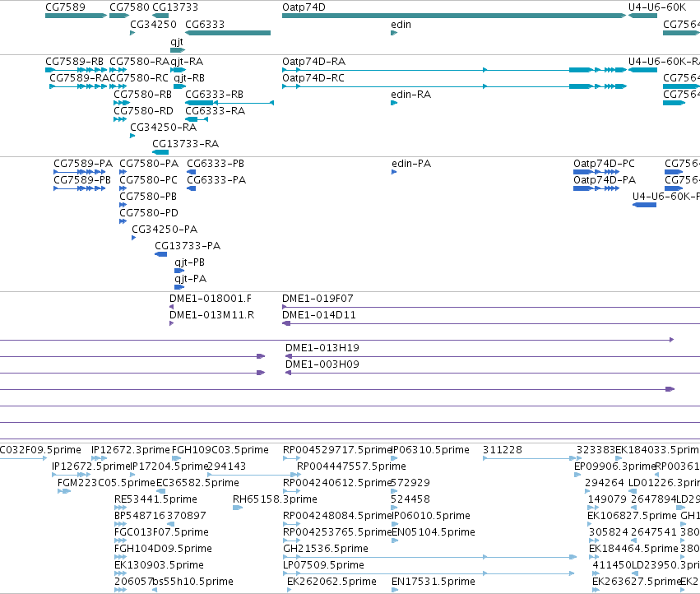Select the edin-PA protein label
700x594 pixels.
tap(411, 164)
